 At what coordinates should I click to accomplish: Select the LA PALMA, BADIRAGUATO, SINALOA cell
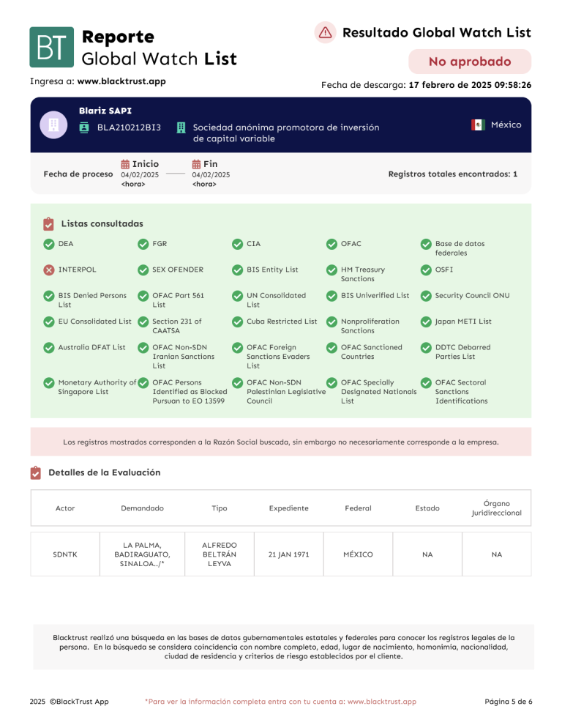point(143,554)
